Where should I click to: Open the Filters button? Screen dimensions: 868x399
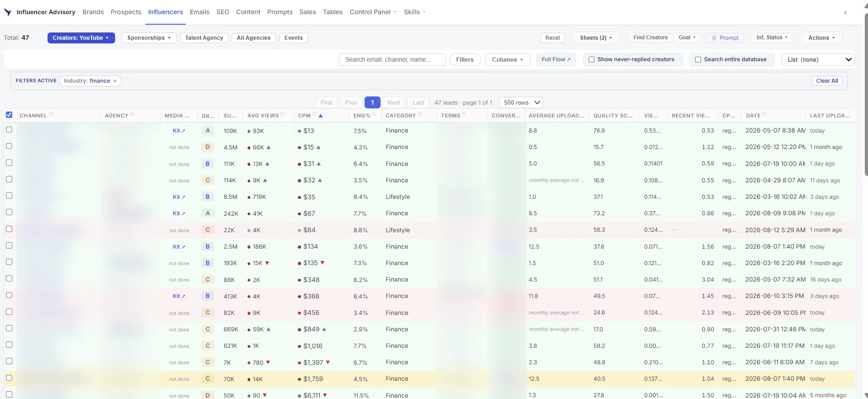pyautogui.click(x=465, y=59)
